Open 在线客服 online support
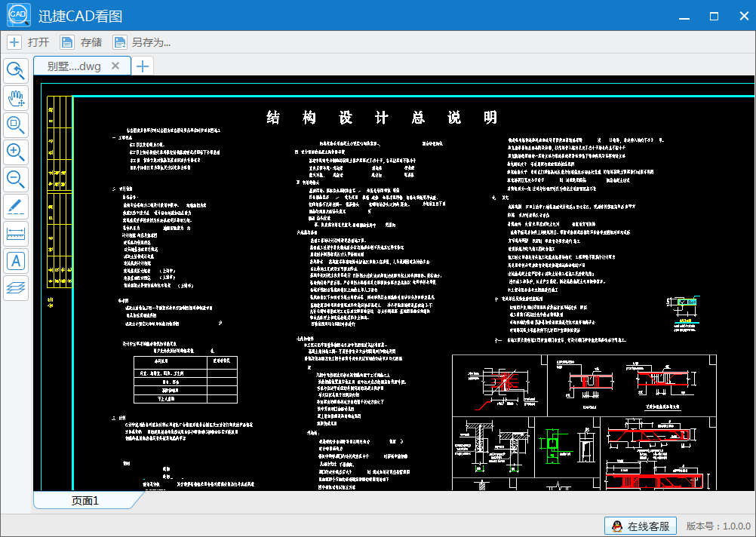Viewport: 756px width, 537px height. click(641, 526)
